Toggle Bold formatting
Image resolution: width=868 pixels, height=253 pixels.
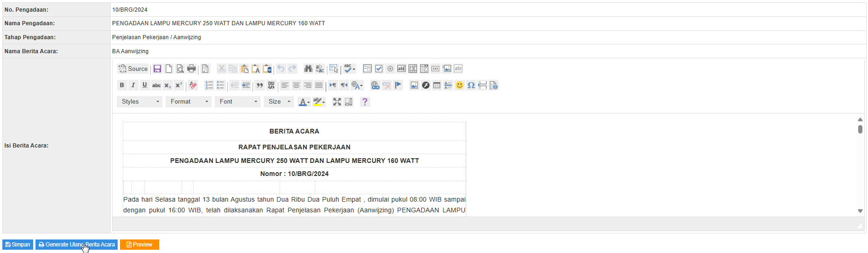(122, 85)
